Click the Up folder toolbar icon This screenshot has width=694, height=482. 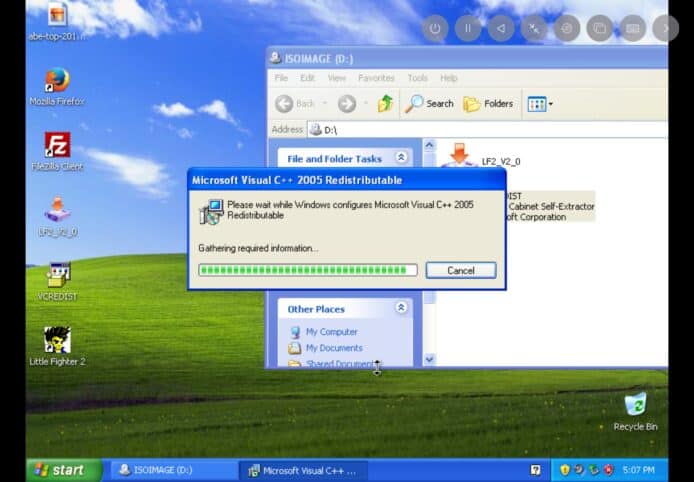click(x=385, y=103)
